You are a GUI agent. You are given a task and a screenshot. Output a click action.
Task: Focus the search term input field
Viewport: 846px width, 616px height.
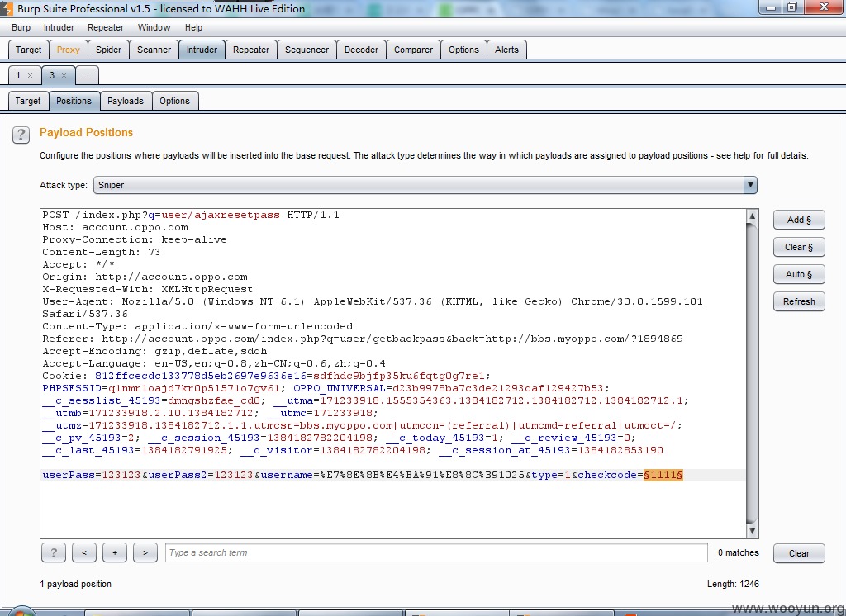[x=436, y=552]
